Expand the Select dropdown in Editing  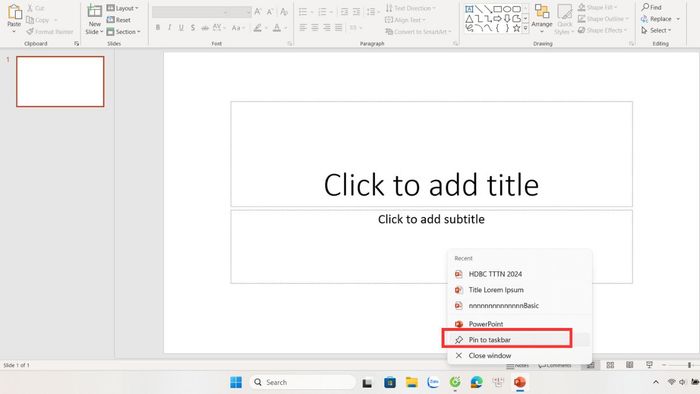pos(656,30)
